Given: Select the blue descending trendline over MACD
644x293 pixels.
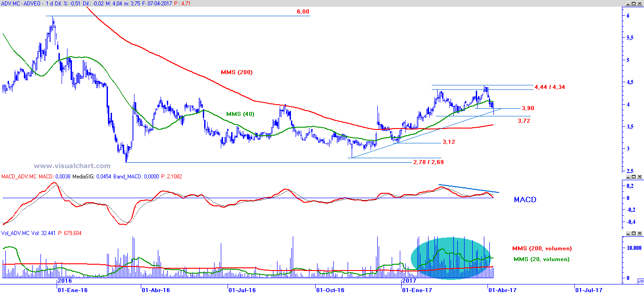Looking at the screenshot, I should coord(468,188).
